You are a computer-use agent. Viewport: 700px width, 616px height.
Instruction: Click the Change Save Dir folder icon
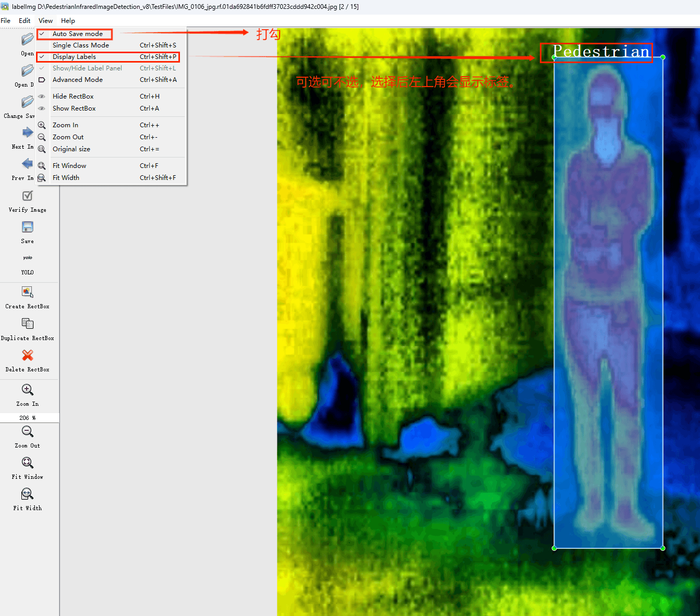[x=28, y=102]
